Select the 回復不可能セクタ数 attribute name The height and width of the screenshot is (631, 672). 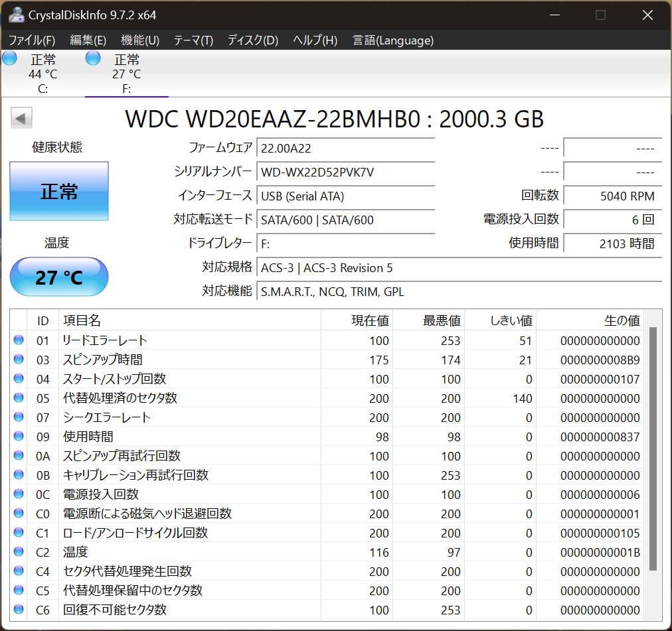[114, 610]
